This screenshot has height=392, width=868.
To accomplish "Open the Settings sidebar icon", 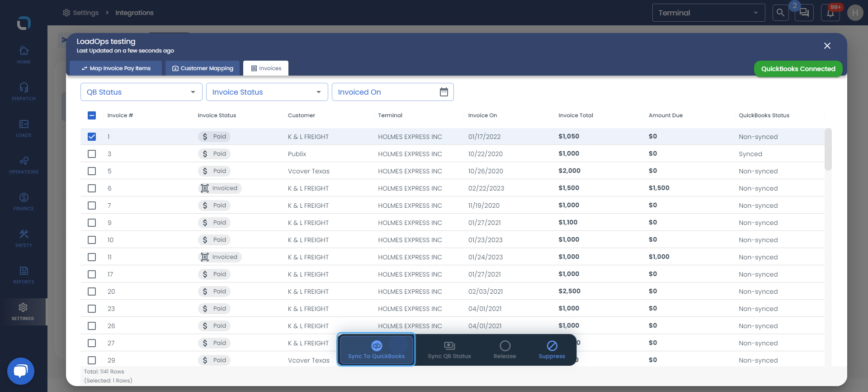I will (x=23, y=312).
